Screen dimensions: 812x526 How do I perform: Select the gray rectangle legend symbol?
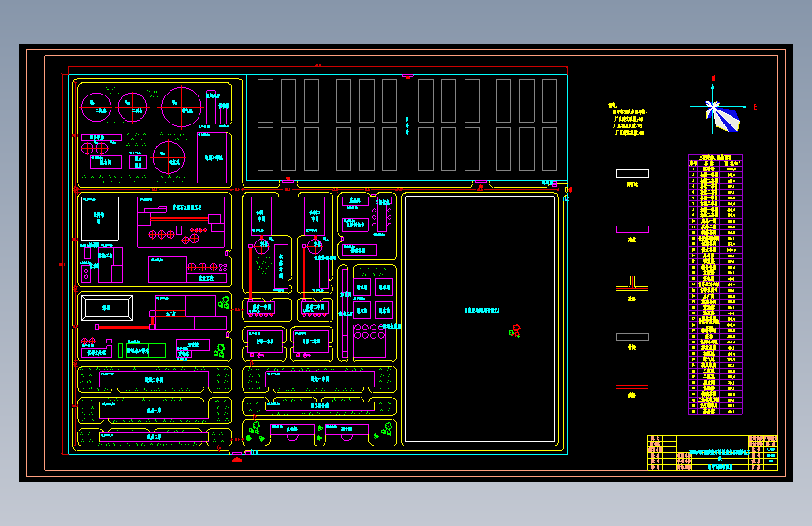tap(632, 337)
